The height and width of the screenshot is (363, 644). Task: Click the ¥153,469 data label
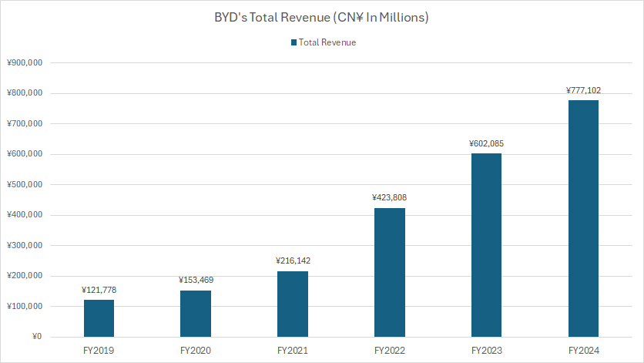(x=196, y=281)
